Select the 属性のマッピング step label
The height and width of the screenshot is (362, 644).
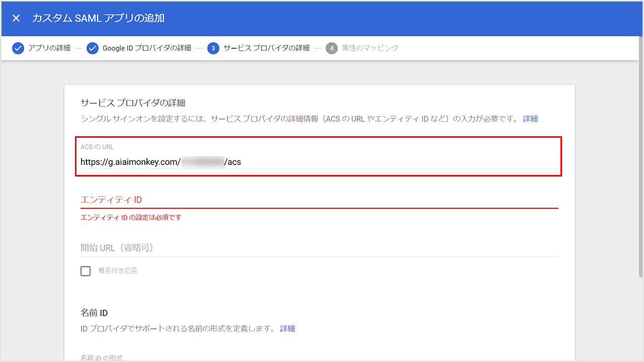pyautogui.click(x=370, y=48)
